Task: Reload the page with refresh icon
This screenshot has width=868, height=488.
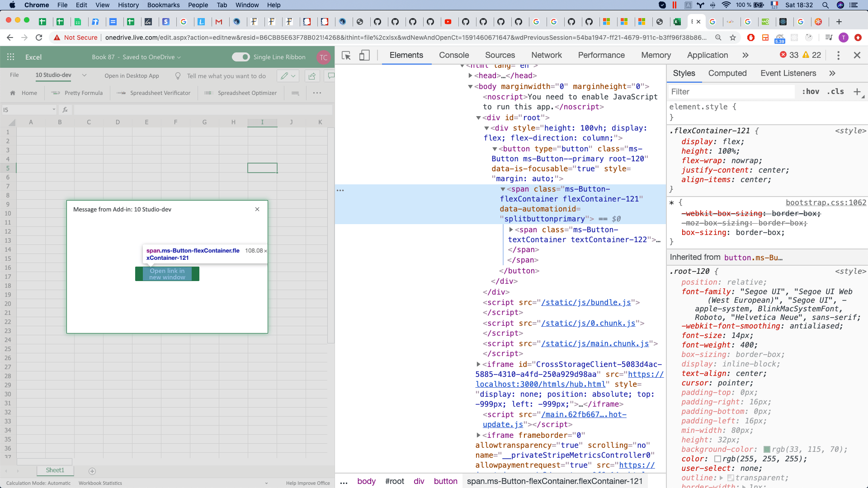Action: (x=39, y=38)
